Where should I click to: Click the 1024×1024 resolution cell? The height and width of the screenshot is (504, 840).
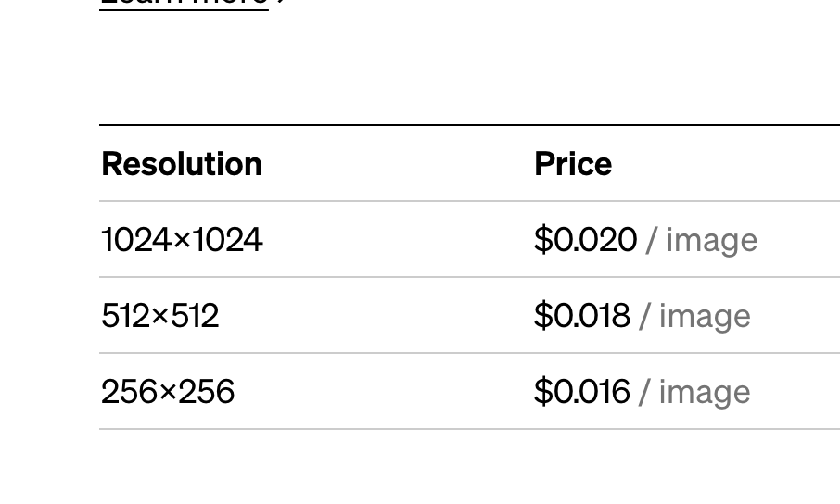click(x=182, y=239)
